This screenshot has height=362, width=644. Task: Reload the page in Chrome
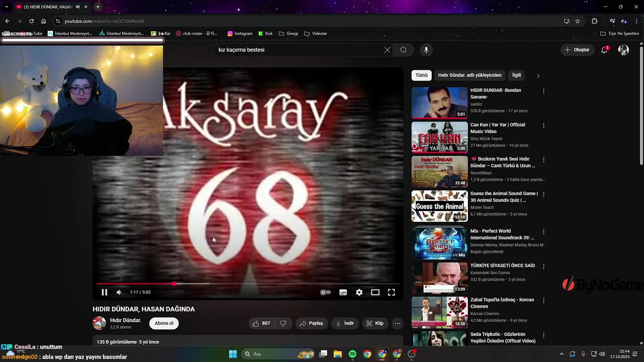click(31, 21)
